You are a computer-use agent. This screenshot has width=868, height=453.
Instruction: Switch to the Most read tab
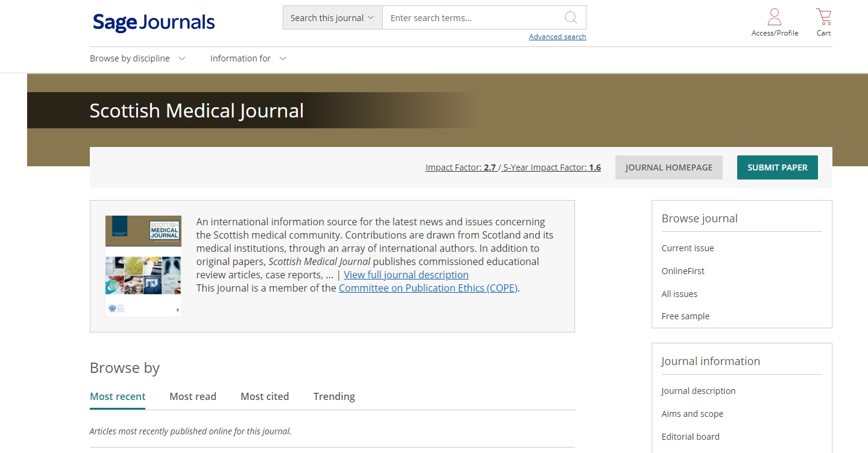193,396
